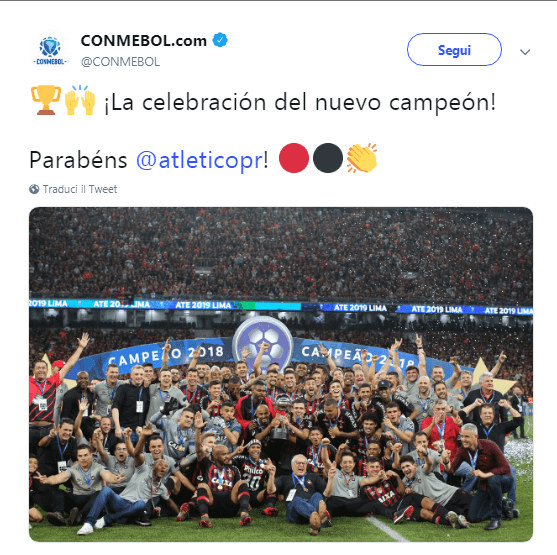Click the red circle emoji
Screen dimensions: 557x555
click(x=294, y=158)
